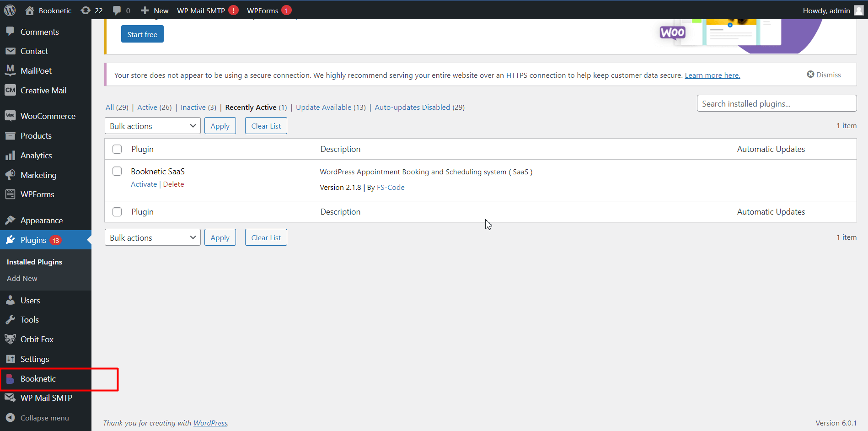Filter plugins by Update Available
Screen dimensions: 868x431
pos(323,107)
